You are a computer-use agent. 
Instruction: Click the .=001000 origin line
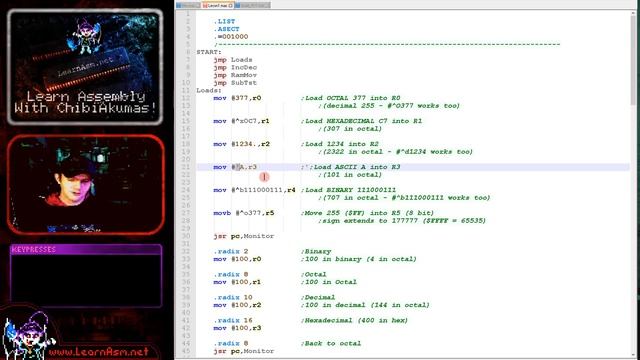coord(231,37)
